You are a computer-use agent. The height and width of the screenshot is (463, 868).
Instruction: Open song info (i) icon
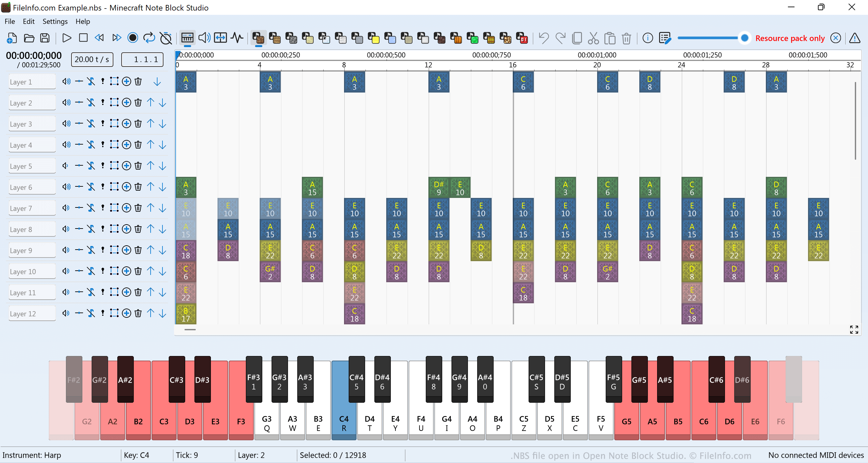(648, 38)
